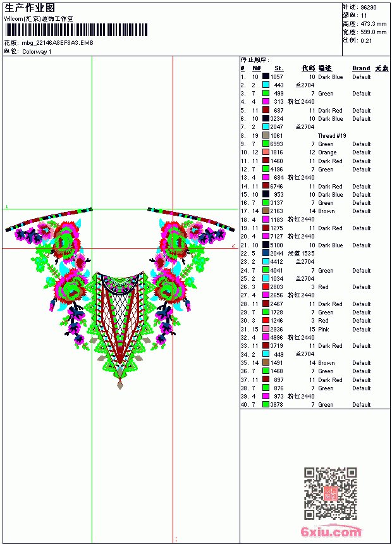This screenshot has height=544, width=392.
Task: Click the red swatch in row 26
Action: point(266,287)
